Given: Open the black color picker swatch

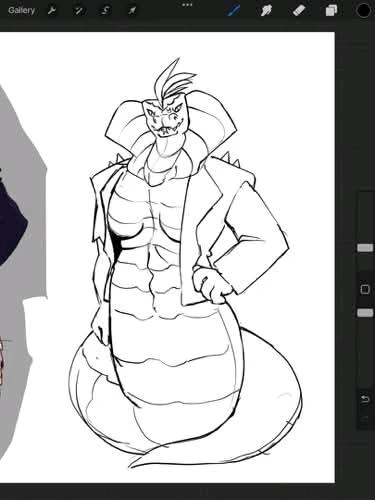Looking at the screenshot, I should click(x=363, y=10).
